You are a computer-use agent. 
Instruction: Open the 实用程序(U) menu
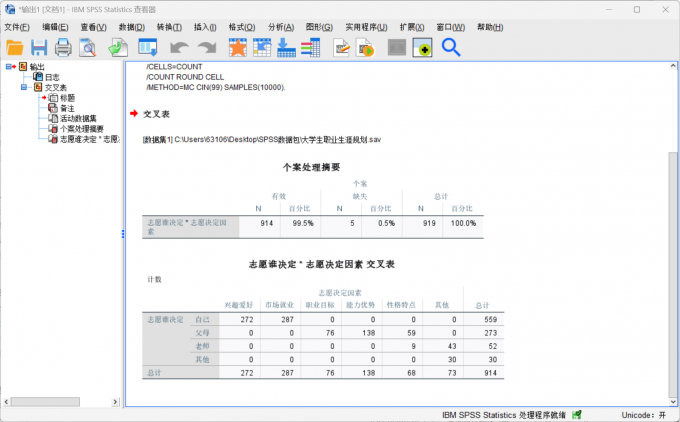click(366, 27)
